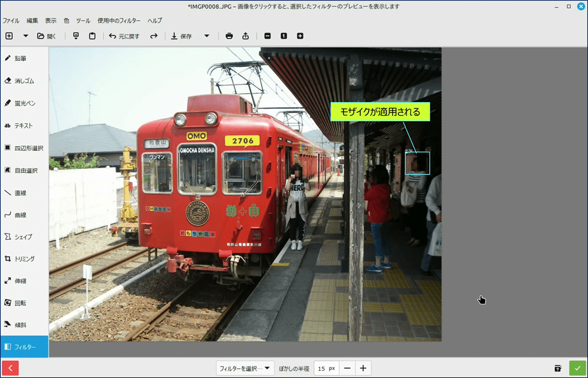Apply filter with green checkmark button
The width and height of the screenshot is (588, 378).
click(x=578, y=368)
